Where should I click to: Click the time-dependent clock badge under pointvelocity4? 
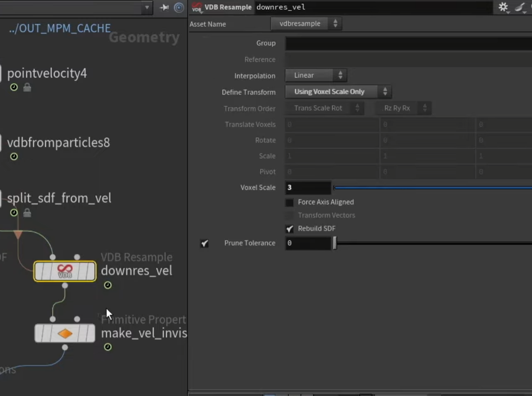point(14,87)
